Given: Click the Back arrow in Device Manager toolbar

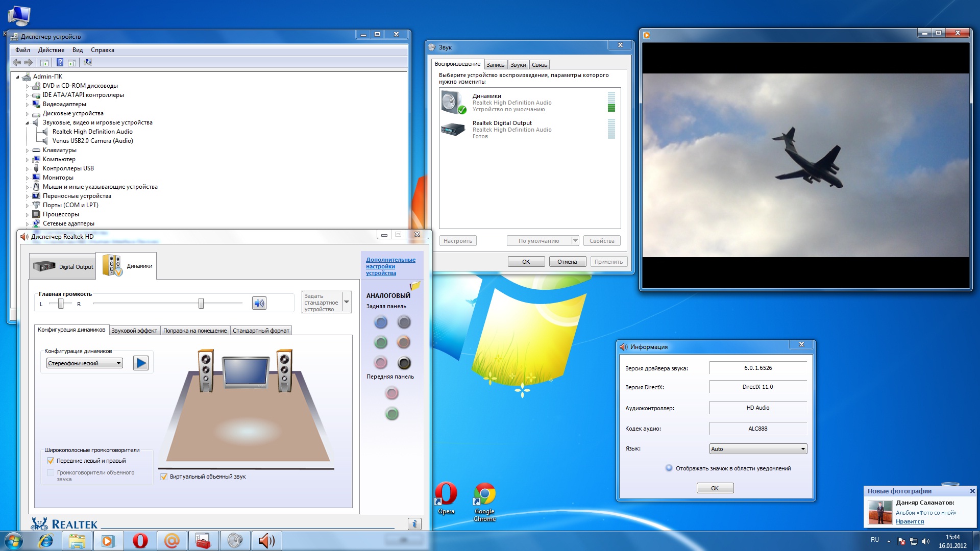Looking at the screenshot, I should [x=17, y=62].
